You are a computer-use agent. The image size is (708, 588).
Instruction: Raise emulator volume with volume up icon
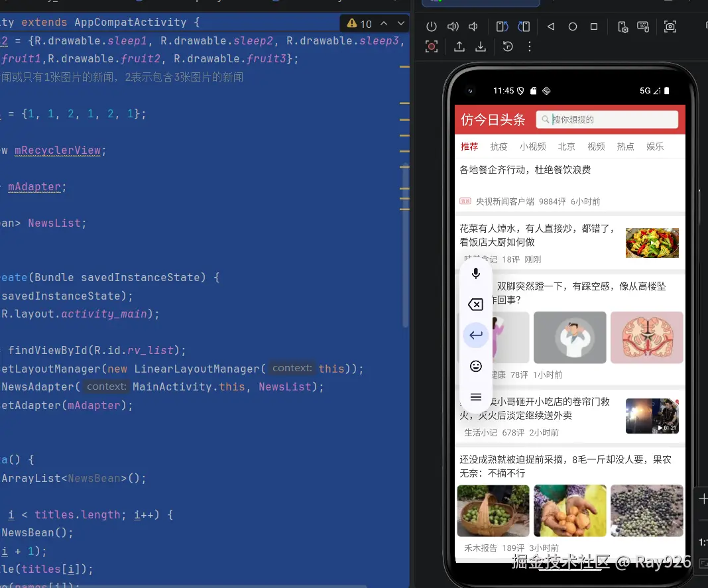pos(452,27)
